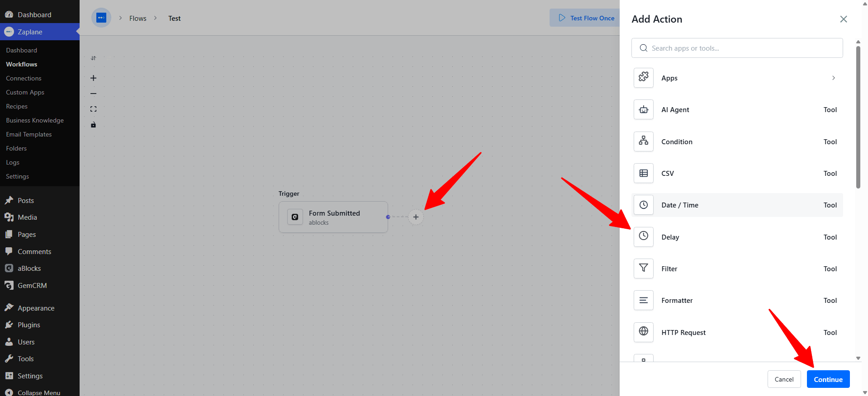868x396 pixels.
Task: Click the CSV table icon
Action: [x=644, y=173]
